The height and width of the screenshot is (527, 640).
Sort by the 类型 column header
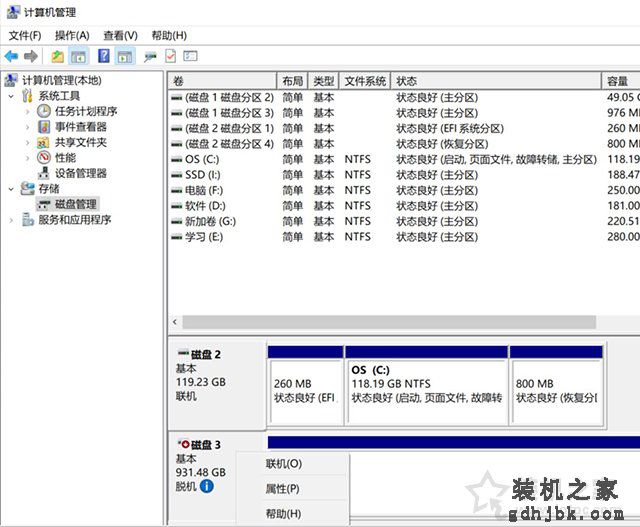(x=324, y=81)
